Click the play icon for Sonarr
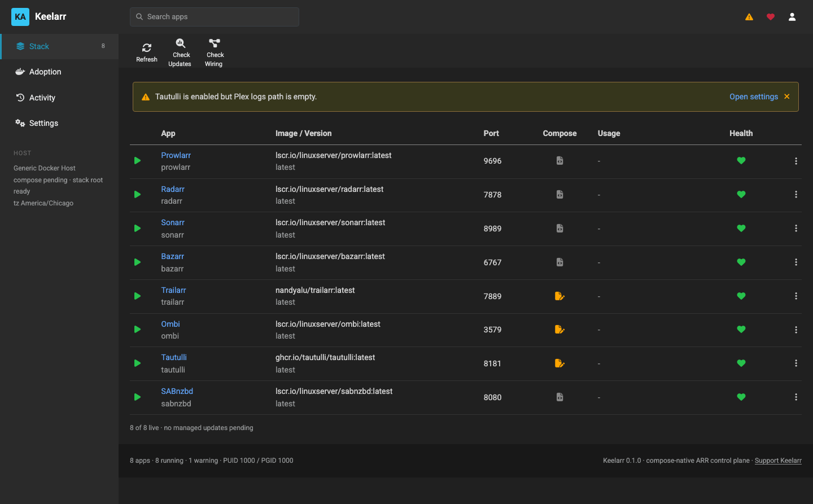 (x=137, y=229)
